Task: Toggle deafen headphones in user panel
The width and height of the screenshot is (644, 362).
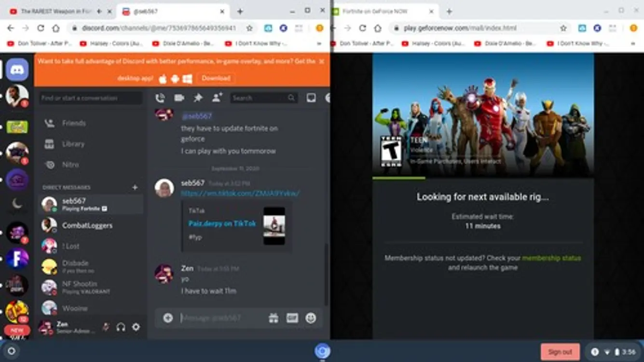Action: [x=121, y=327]
